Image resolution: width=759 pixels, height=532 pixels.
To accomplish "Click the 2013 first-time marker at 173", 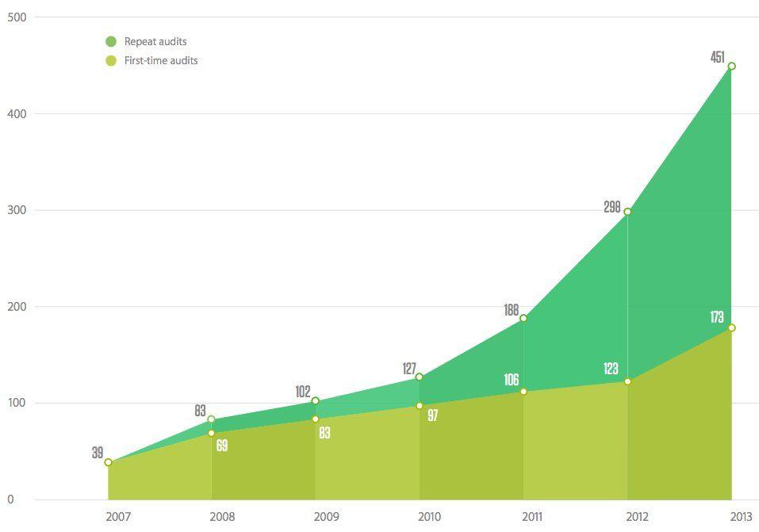I will pos(731,327).
